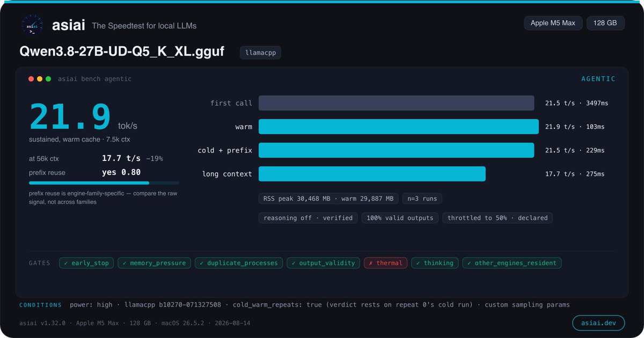Click the CONDITIONS label
This screenshot has width=644, height=338.
[x=41, y=305]
